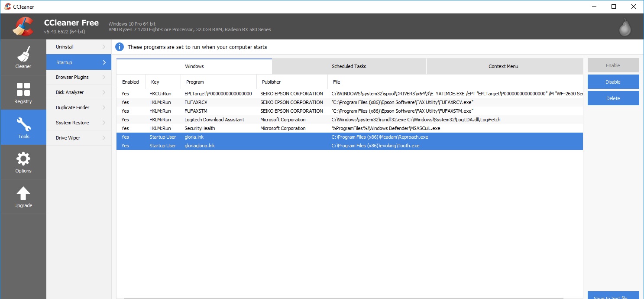
Task: Select the SecurityHealth startup entry
Action: pyautogui.click(x=350, y=128)
